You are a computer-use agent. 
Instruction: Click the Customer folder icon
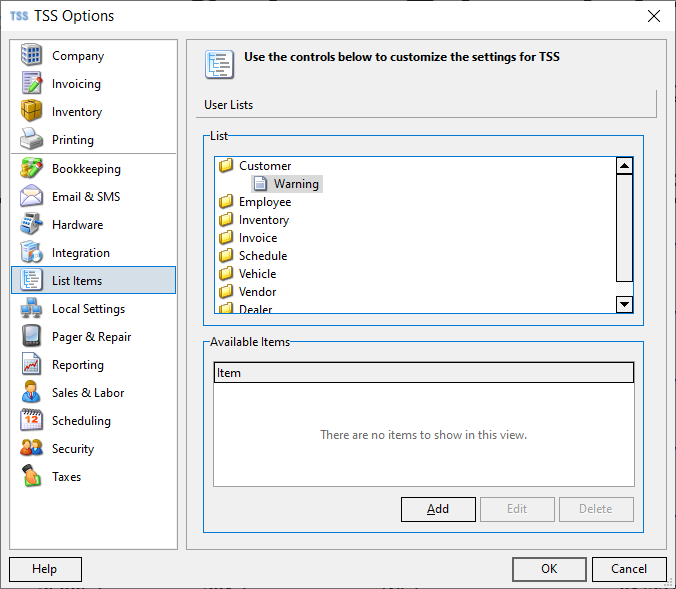point(226,166)
